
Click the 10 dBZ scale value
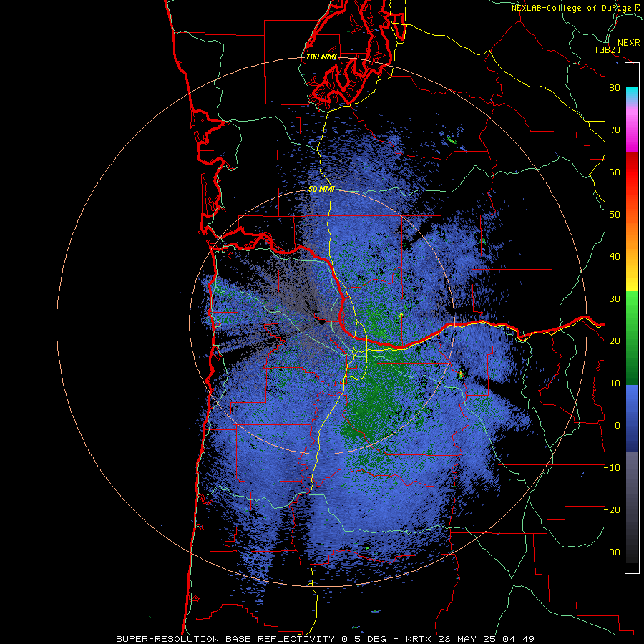tap(615, 384)
